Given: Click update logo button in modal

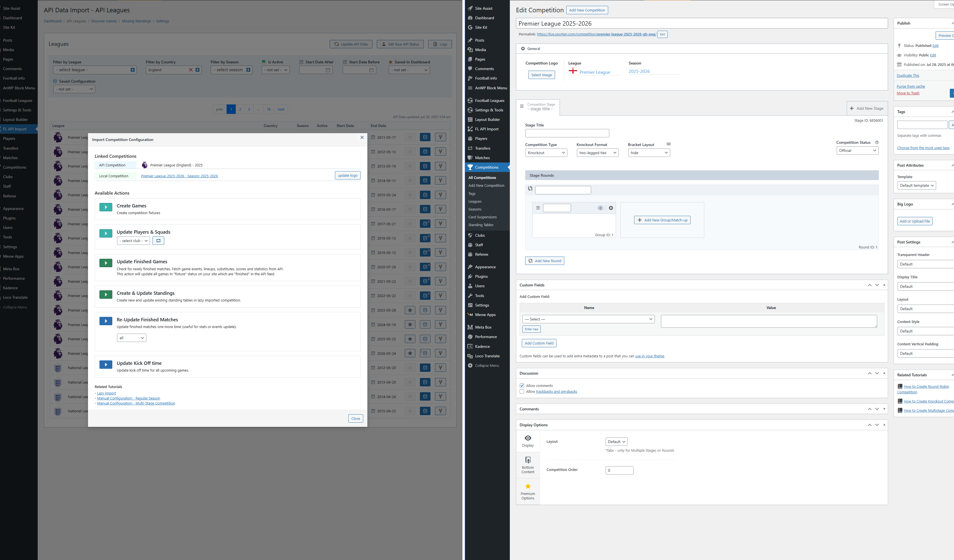Looking at the screenshot, I should pos(348,176).
